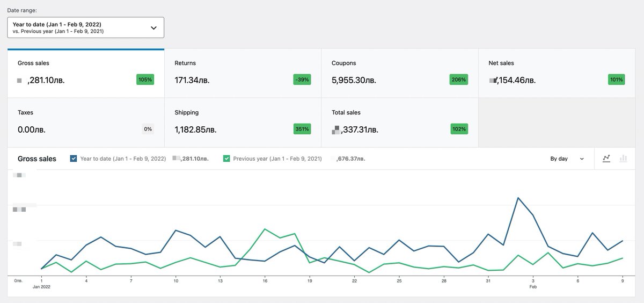The width and height of the screenshot is (644, 303).
Task: Click the 0% Taxes badge
Action: (148, 129)
